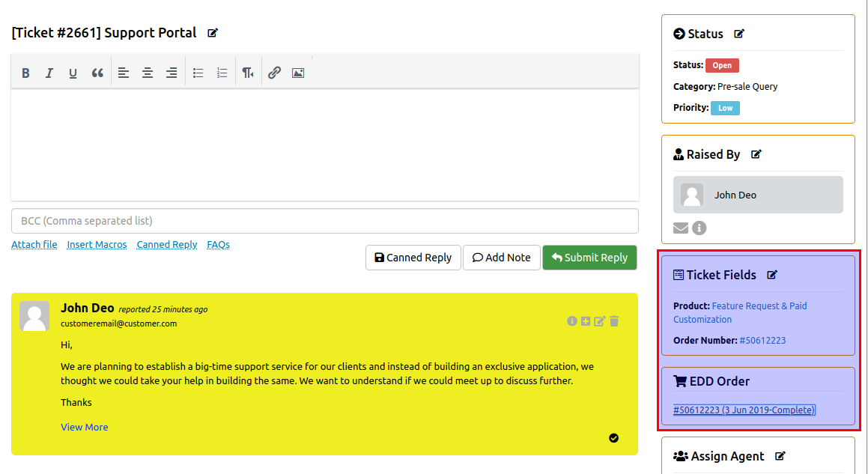Edit the Ticket Fields panel
The width and height of the screenshot is (868, 474).
pos(772,275)
